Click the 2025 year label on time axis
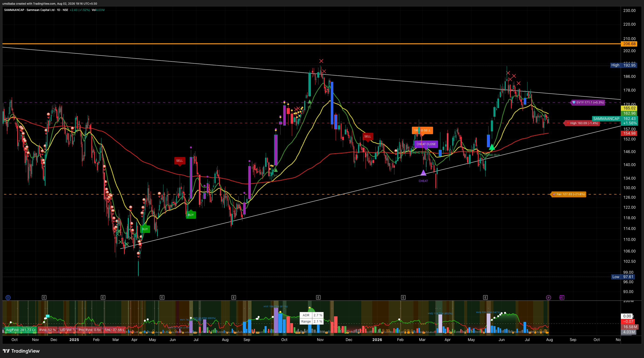Image resolution: width=644 pixels, height=358 pixels. click(x=74, y=340)
